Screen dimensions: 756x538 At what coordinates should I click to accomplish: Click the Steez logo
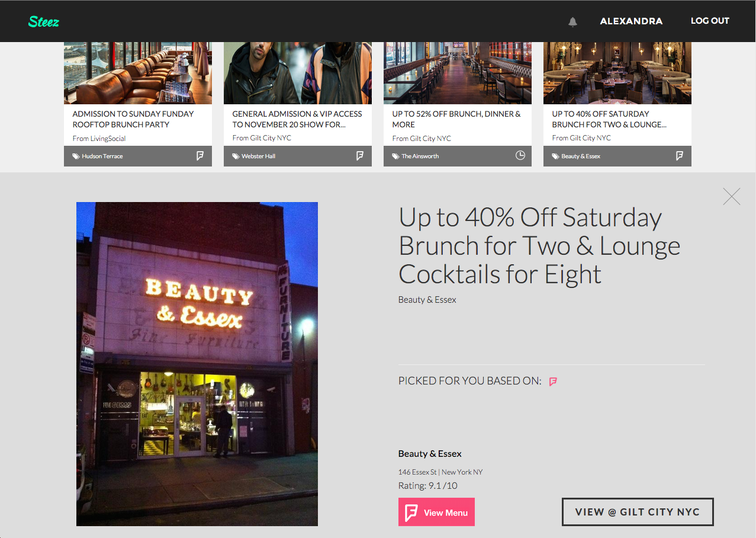coord(44,22)
